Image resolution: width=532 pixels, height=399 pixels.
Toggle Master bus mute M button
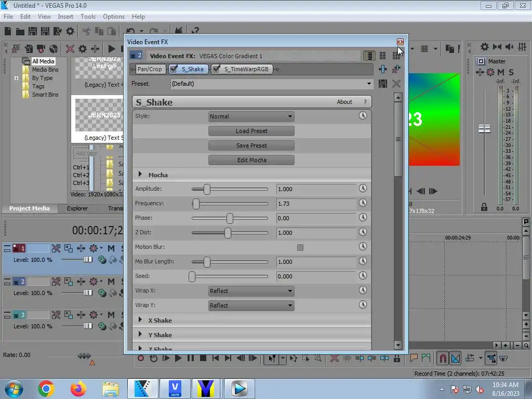(501, 72)
